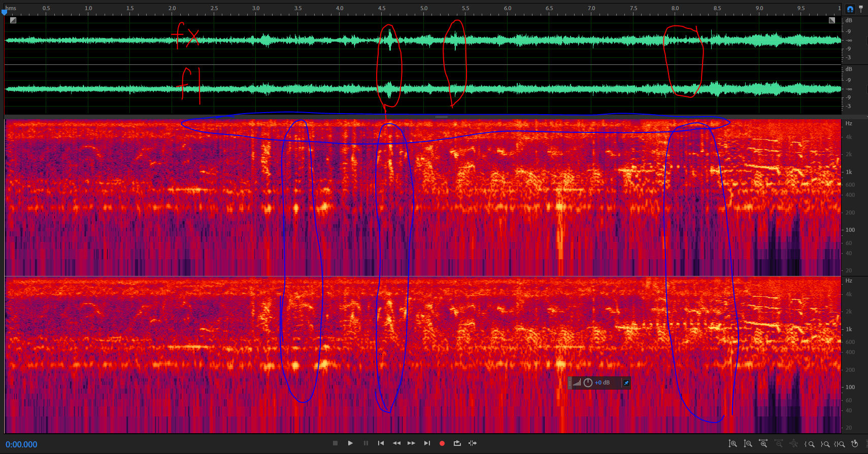Click the red Record button
The width and height of the screenshot is (868, 454).
click(x=442, y=443)
